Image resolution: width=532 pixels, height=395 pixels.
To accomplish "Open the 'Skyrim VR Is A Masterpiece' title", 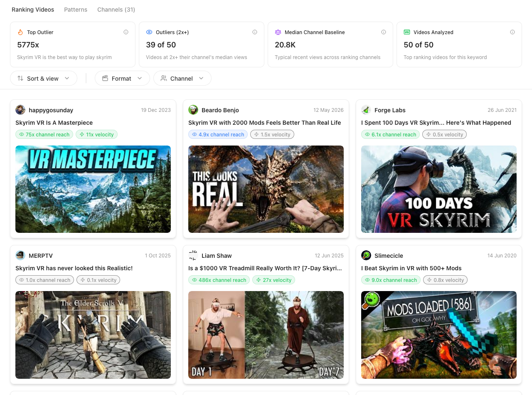I will click(x=54, y=123).
